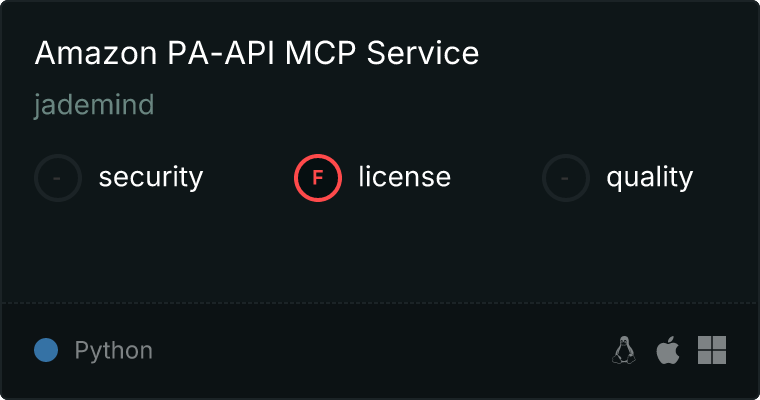Viewport: 760px width, 400px height.
Task: Open the jademind author link
Action: [93, 105]
